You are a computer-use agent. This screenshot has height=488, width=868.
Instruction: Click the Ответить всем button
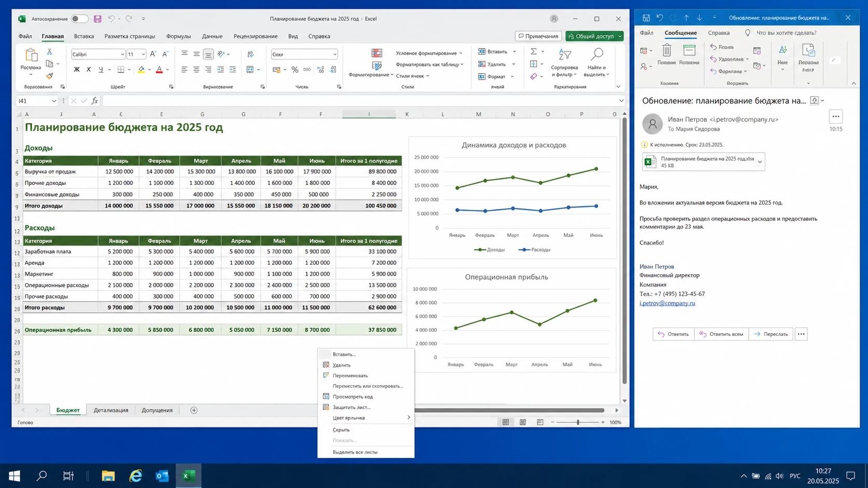[x=721, y=334]
